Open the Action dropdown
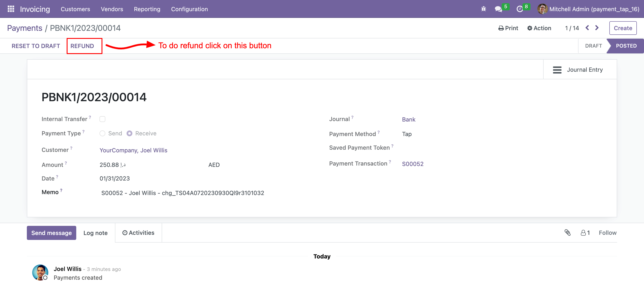This screenshot has height=298, width=644. pyautogui.click(x=539, y=28)
